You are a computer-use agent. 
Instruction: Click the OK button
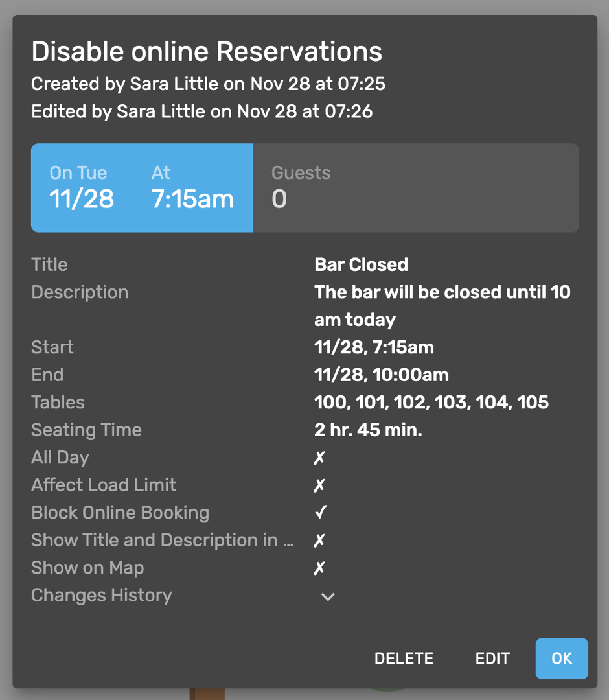[x=562, y=659]
